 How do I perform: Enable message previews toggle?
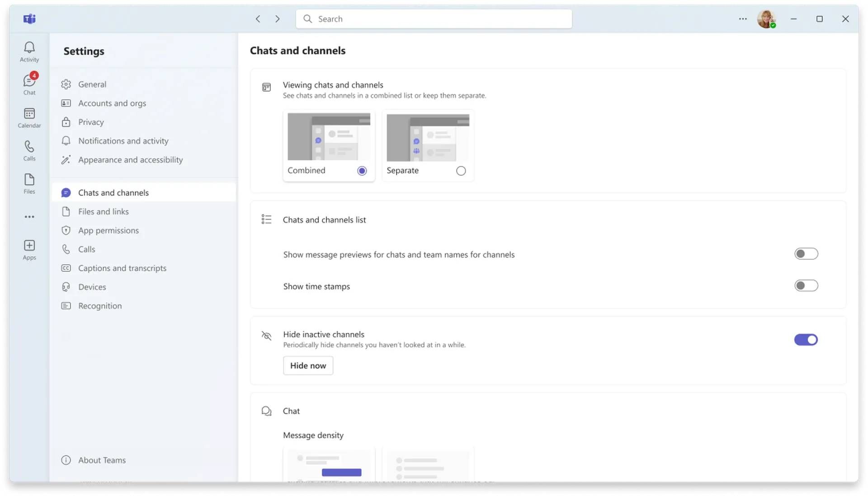pyautogui.click(x=806, y=254)
